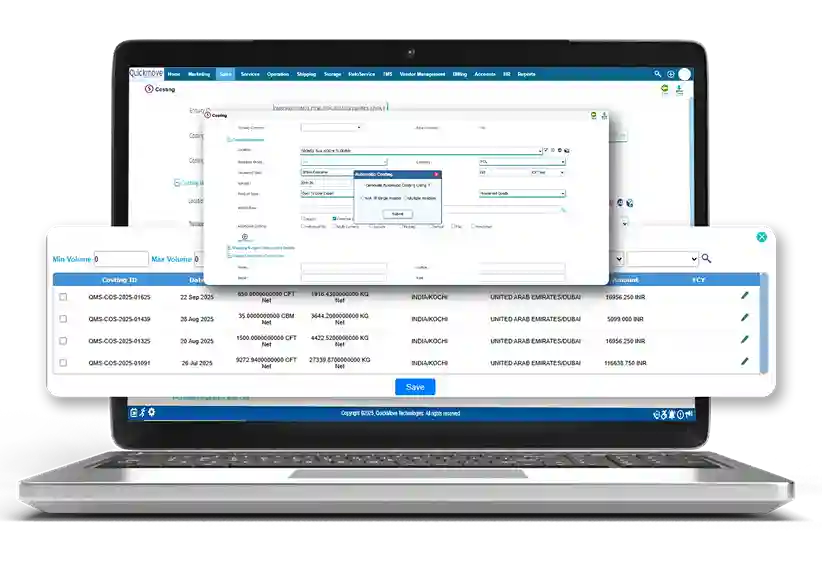Screen dimensions: 822x570
Task: Click the info icon in footer right
Action: pyautogui.click(x=680, y=415)
